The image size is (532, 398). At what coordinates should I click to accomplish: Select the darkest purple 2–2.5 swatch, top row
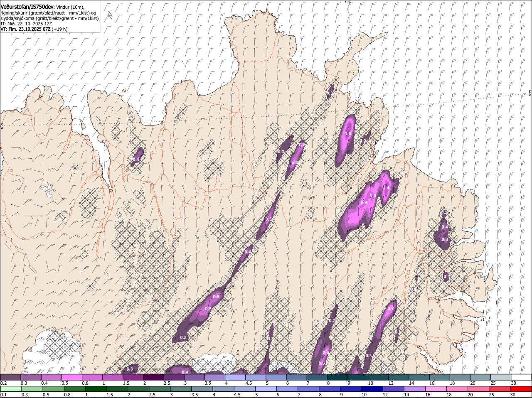[153, 377]
